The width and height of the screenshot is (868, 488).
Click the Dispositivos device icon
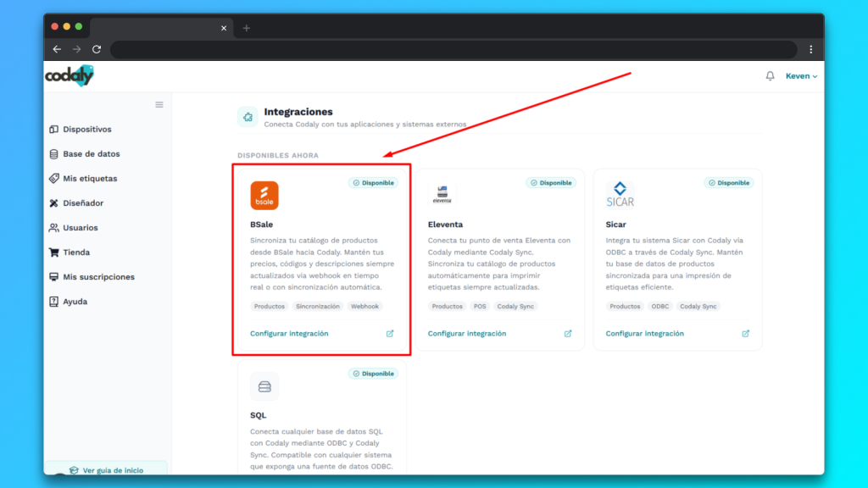[x=53, y=129]
